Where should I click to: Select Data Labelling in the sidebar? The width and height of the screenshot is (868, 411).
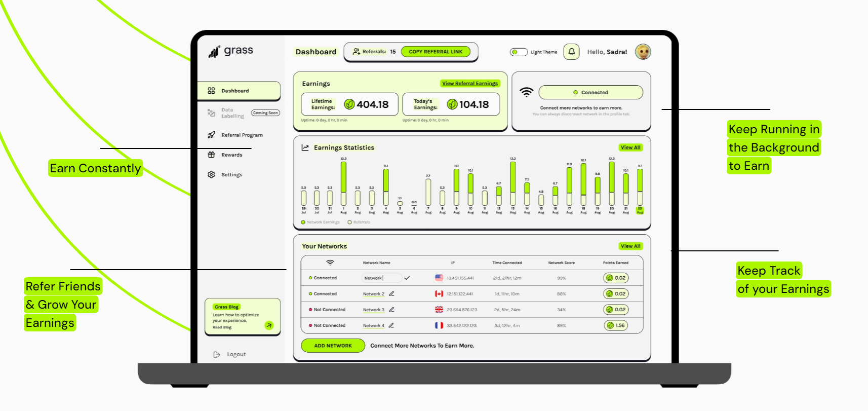(232, 113)
